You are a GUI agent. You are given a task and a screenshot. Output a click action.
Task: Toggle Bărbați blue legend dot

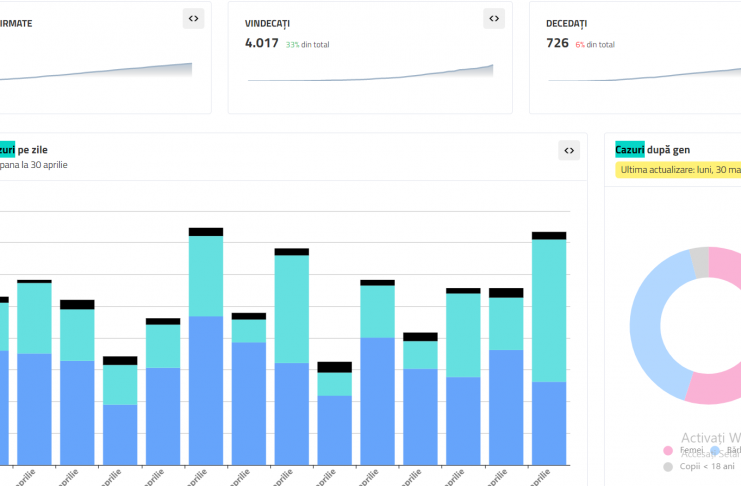(x=711, y=451)
